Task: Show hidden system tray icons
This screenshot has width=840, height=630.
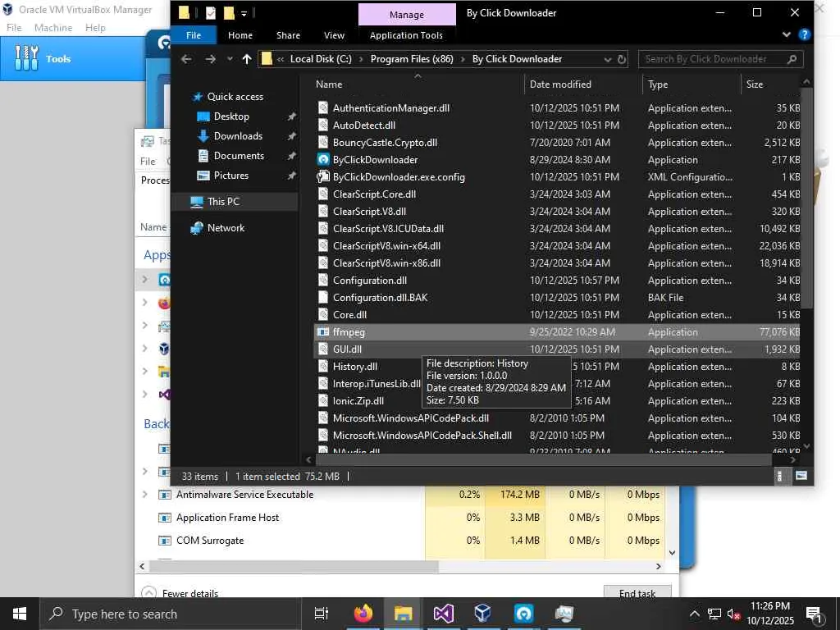Action: click(x=694, y=614)
